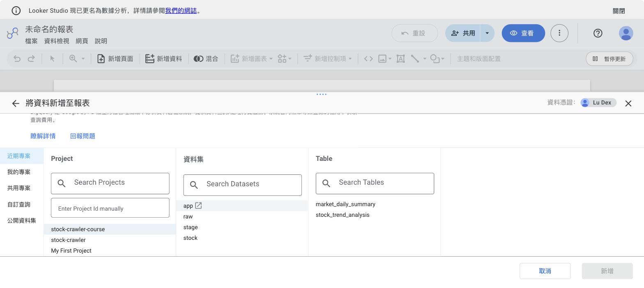Open 新增圖表 add chart dropdown
Image resolution: width=644 pixels, height=288 pixels.
click(252, 59)
